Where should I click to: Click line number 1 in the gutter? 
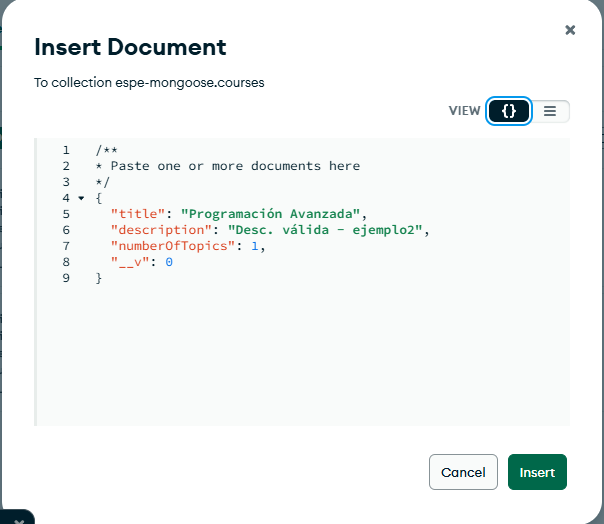coord(66,150)
